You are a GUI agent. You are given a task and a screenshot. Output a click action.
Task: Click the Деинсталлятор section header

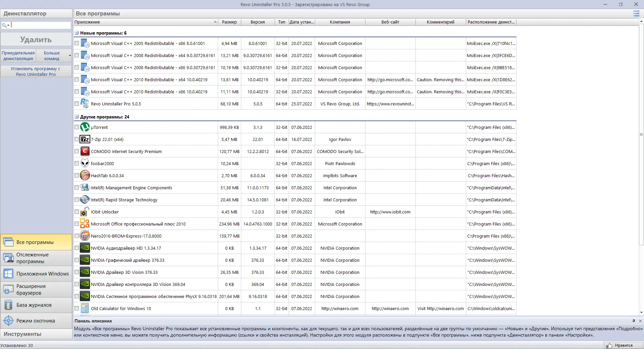[x=36, y=14]
